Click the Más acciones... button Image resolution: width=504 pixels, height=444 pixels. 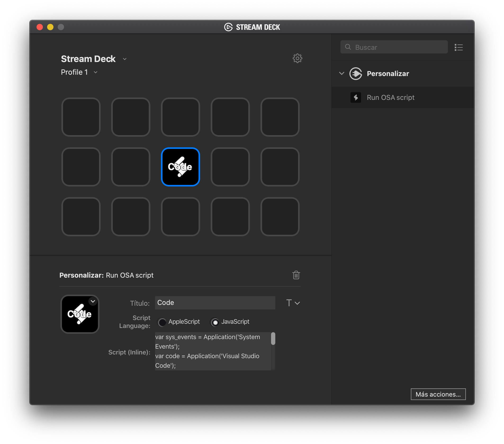click(x=438, y=394)
